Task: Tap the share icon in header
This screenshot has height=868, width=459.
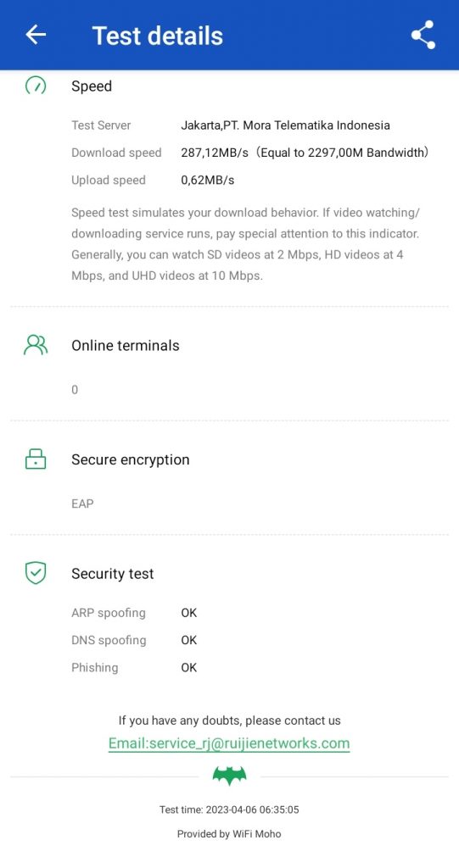Action: [423, 35]
